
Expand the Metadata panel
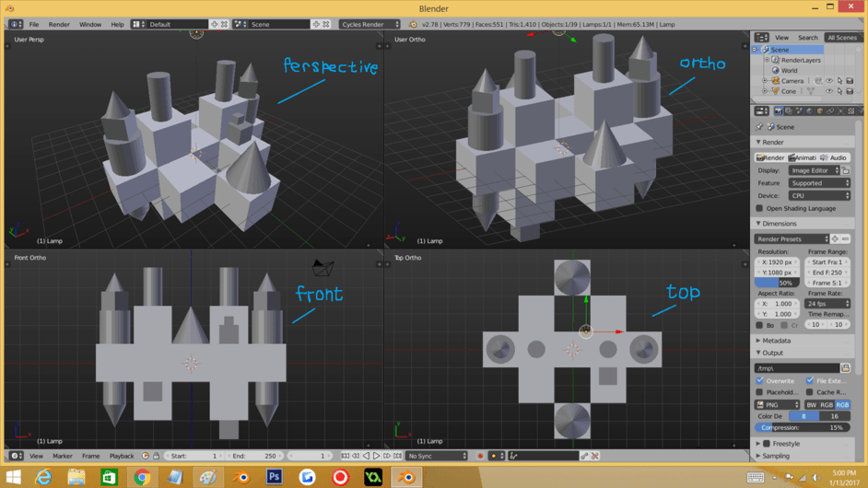[x=776, y=341]
